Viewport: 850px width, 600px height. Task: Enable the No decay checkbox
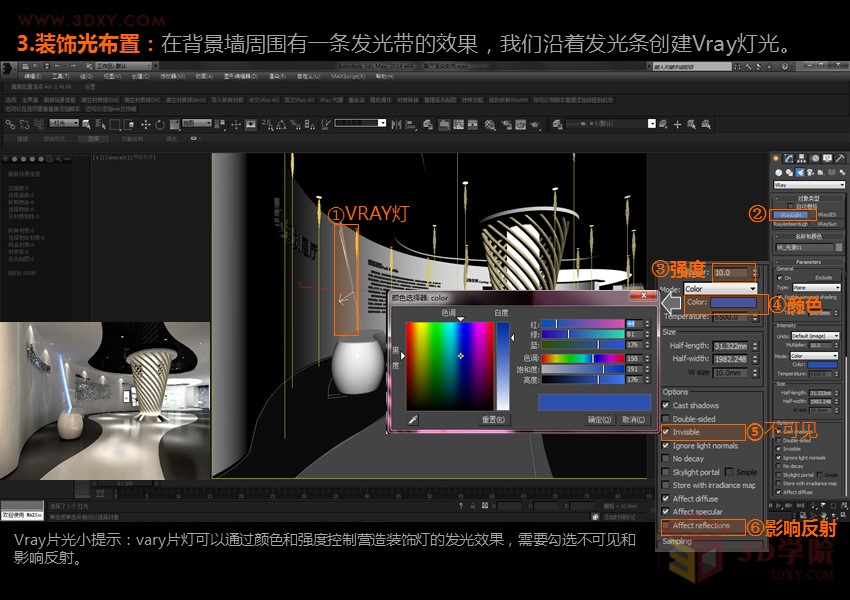(x=666, y=459)
